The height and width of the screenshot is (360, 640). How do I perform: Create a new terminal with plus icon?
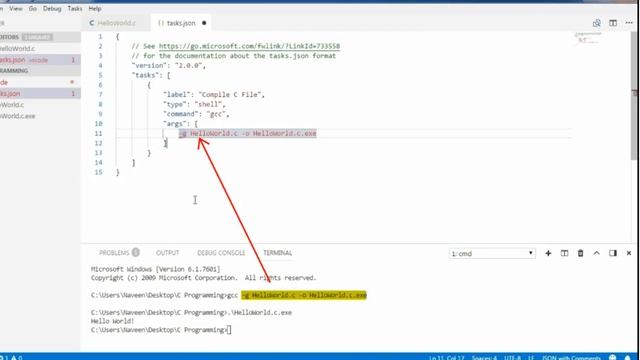[x=548, y=253]
